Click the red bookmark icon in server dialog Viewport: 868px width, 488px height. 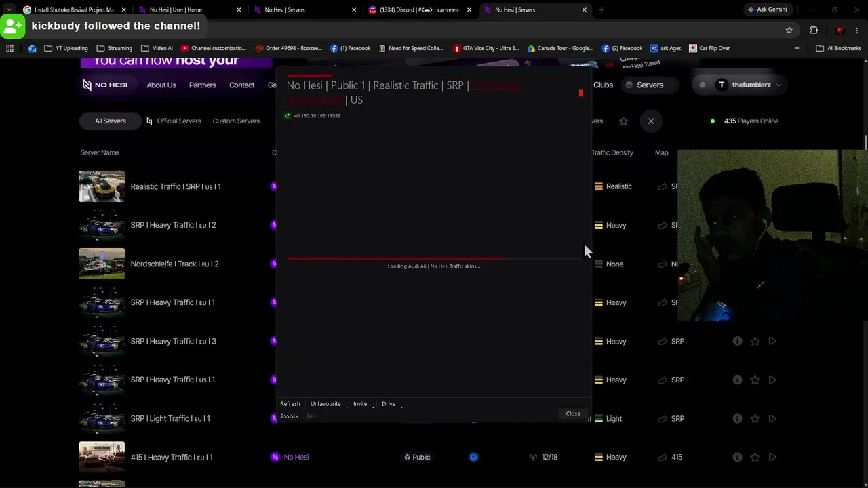pyautogui.click(x=580, y=94)
